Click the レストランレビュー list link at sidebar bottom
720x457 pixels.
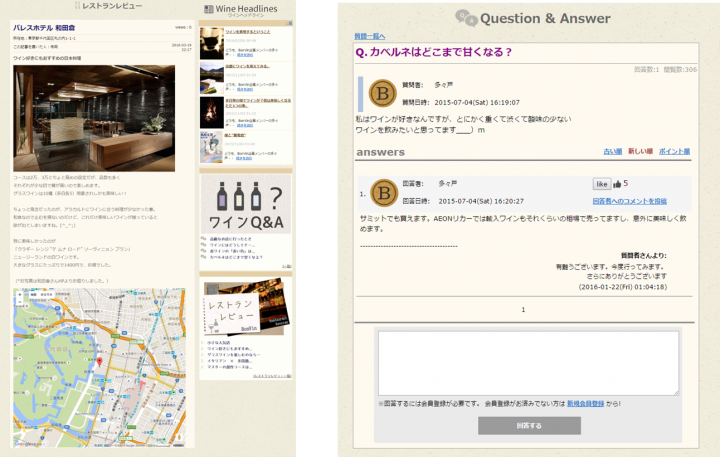(272, 376)
